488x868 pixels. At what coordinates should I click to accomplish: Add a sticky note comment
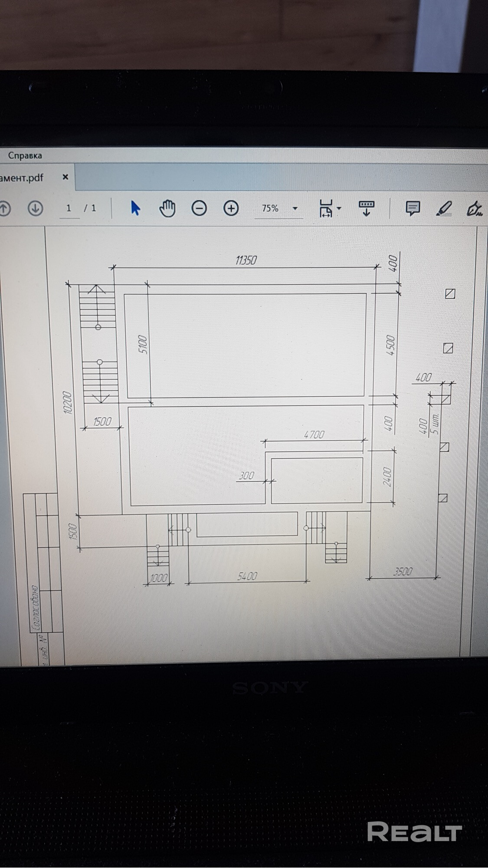click(412, 208)
